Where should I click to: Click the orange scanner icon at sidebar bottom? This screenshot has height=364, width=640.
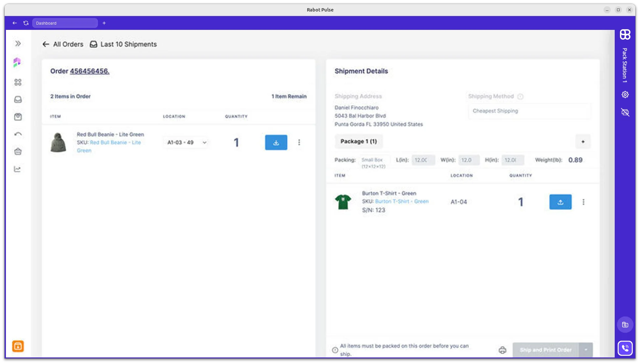(18, 346)
